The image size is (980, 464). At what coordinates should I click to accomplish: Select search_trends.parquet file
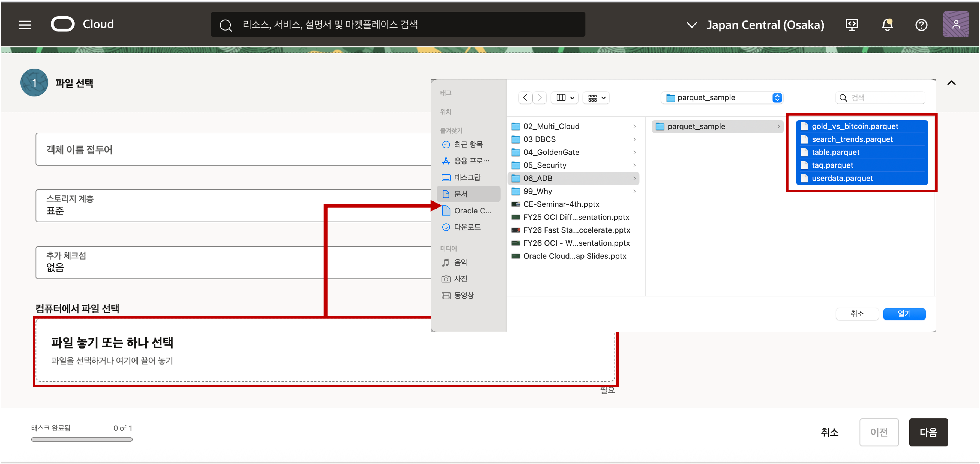862,139
